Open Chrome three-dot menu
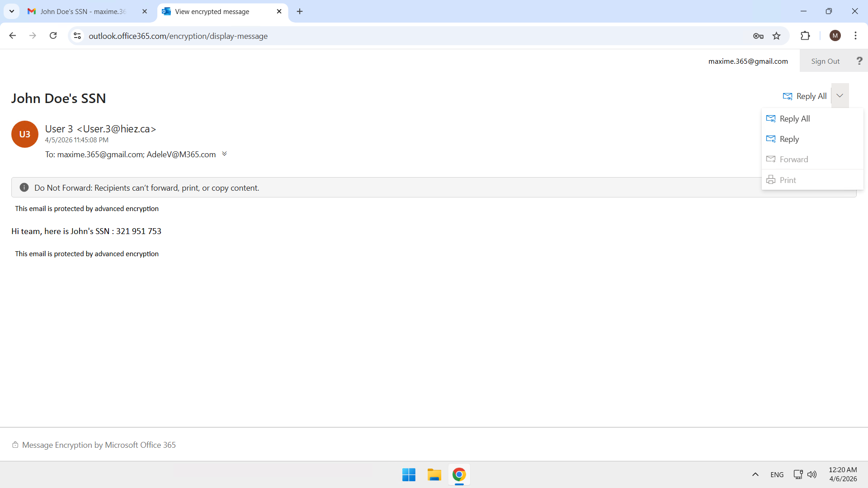The height and width of the screenshot is (488, 868). [x=855, y=36]
